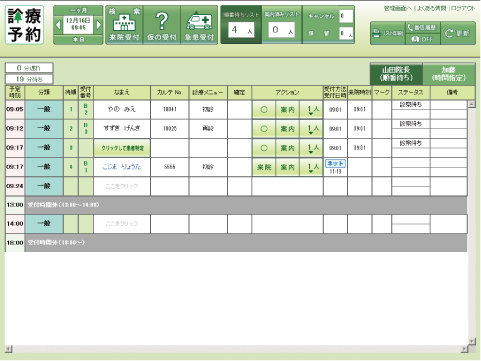Click the 09:12 scheduled time cell
This screenshot has height=361, width=481.
click(15, 128)
